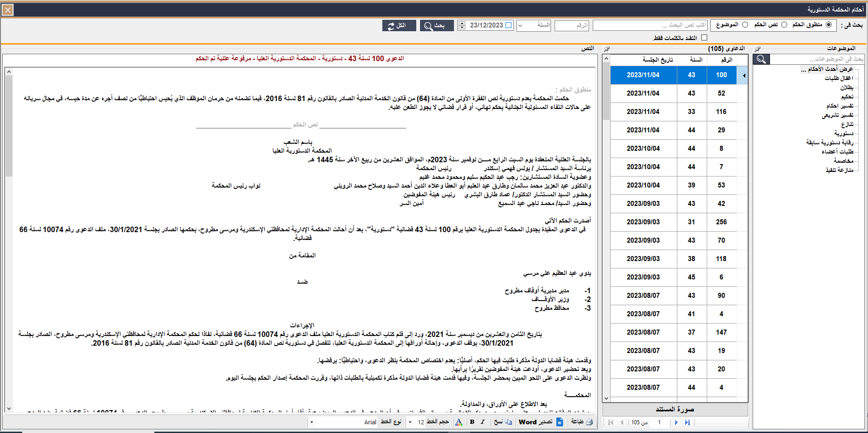Click the topics search magnifier icon
Viewport: 868px width, 433px height.
761,59
